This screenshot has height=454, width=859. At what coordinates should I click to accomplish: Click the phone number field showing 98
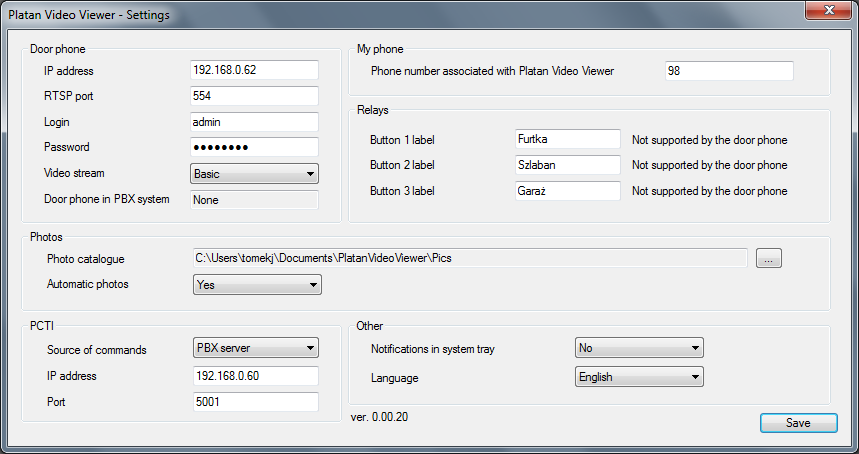tap(729, 71)
